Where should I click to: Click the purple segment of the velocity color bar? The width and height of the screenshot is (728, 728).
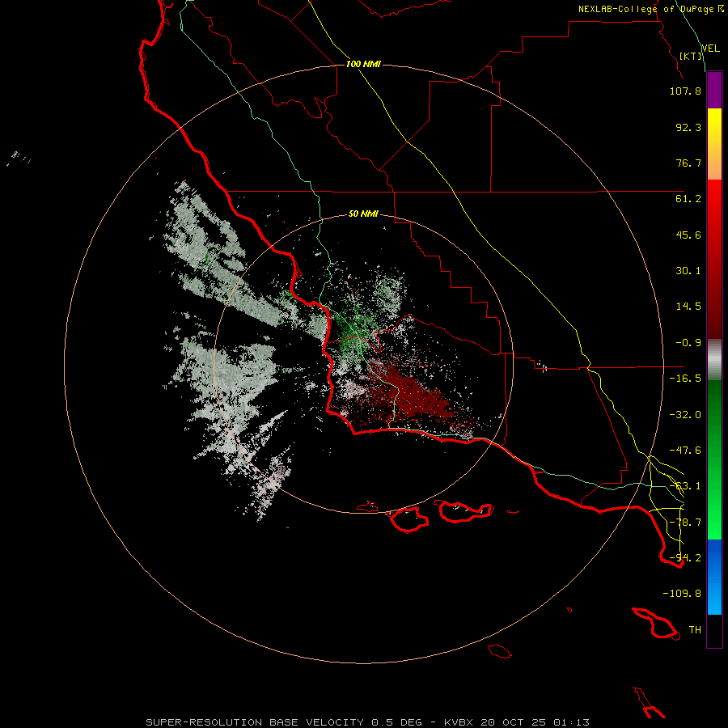(x=714, y=90)
